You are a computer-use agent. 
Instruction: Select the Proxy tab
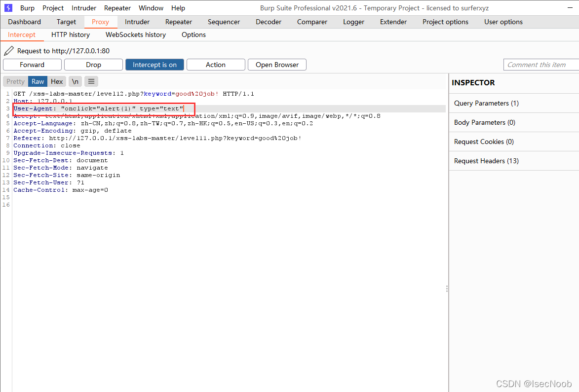click(x=100, y=22)
